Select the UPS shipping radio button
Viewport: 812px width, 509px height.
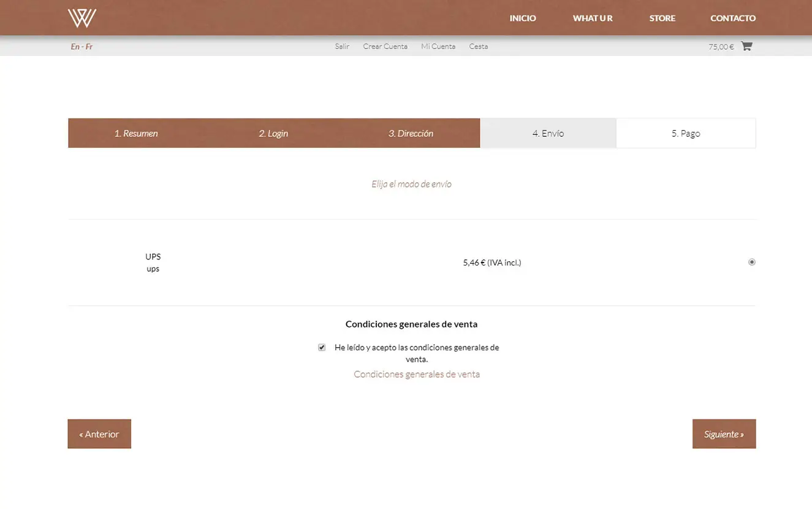click(751, 262)
